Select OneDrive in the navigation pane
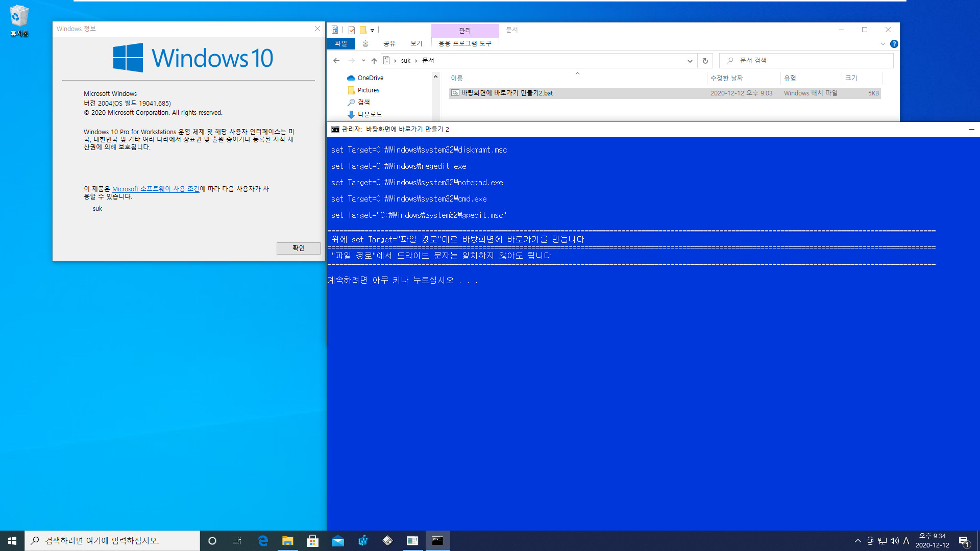 click(x=365, y=78)
